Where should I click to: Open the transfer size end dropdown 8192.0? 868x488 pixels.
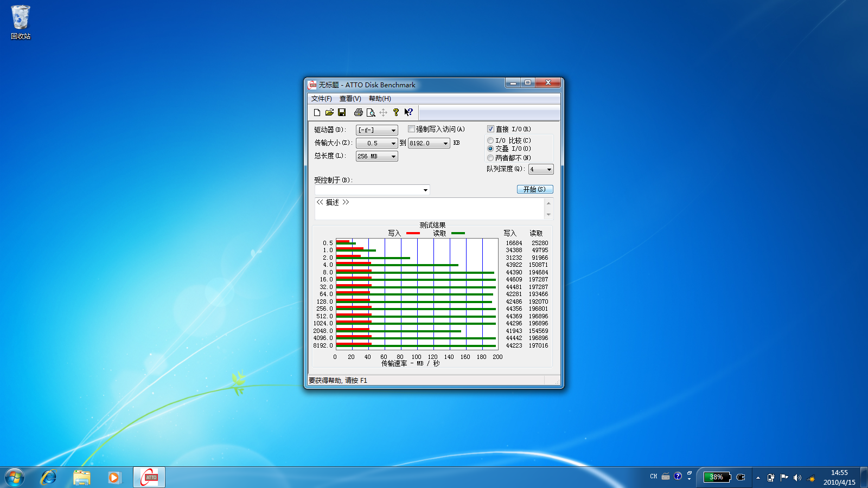point(429,143)
